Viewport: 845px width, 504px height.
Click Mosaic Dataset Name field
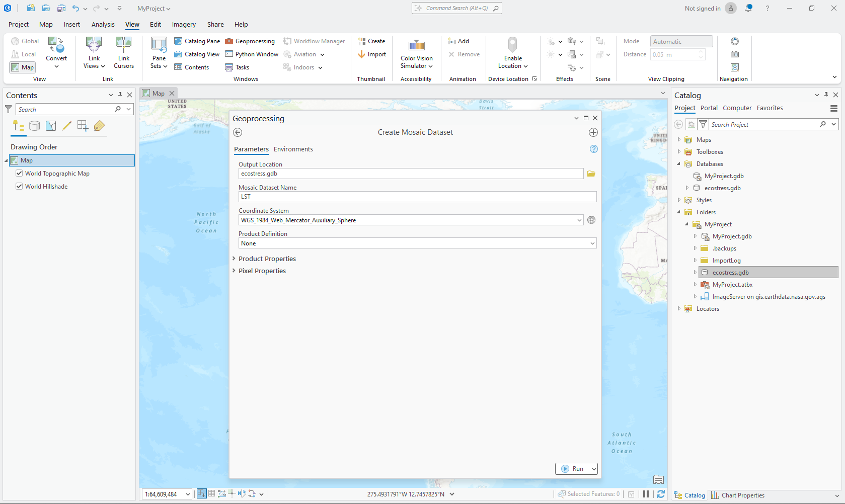click(x=417, y=197)
